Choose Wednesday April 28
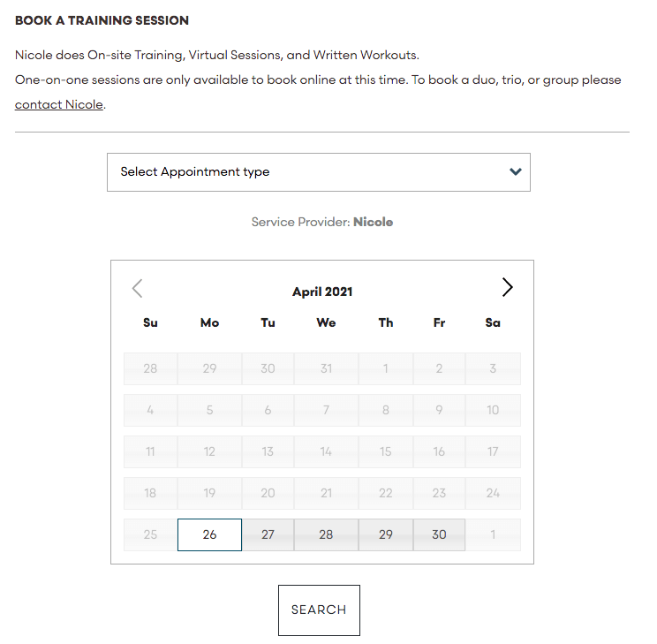 [326, 534]
